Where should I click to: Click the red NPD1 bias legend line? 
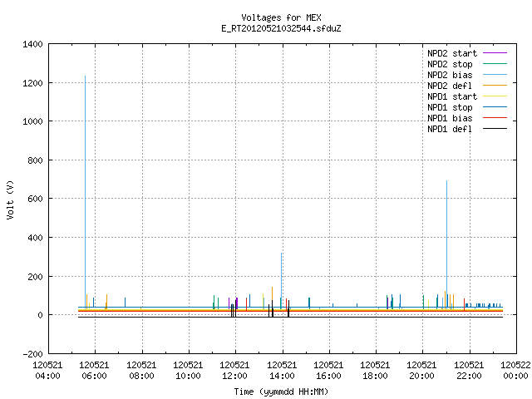pyautogui.click(x=495, y=118)
